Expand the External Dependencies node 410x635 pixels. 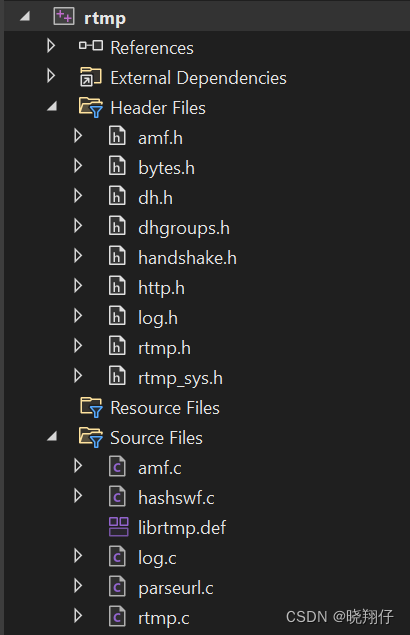(x=51, y=76)
